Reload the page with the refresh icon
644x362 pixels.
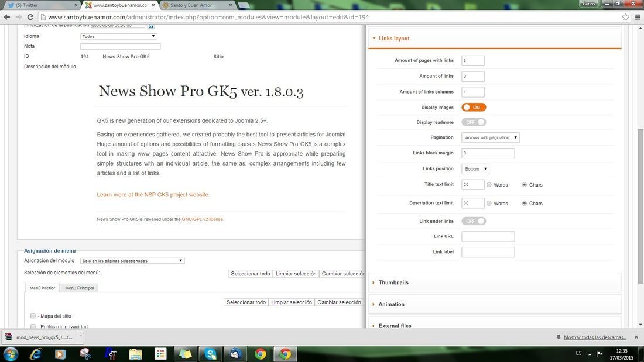(x=30, y=17)
